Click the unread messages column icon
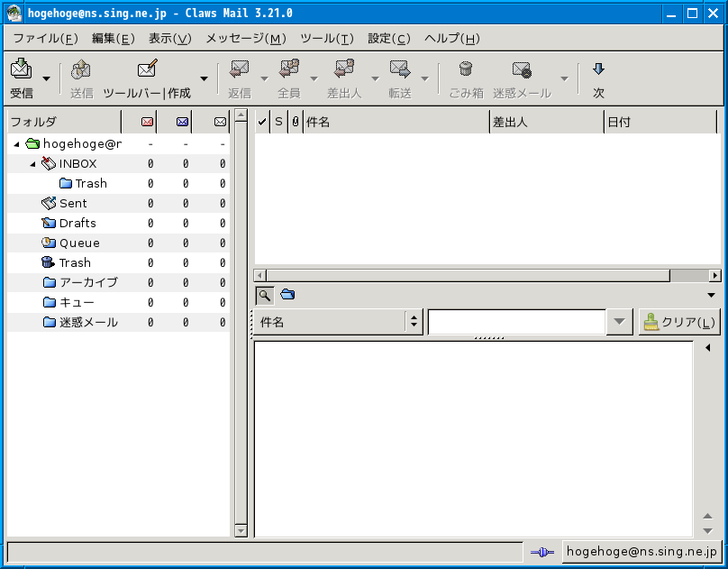 pyautogui.click(x=183, y=122)
